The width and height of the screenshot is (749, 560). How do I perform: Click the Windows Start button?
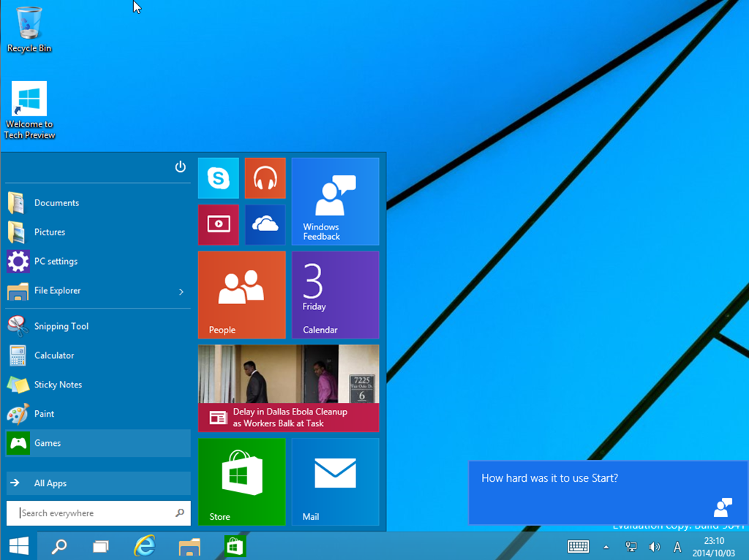click(18, 545)
